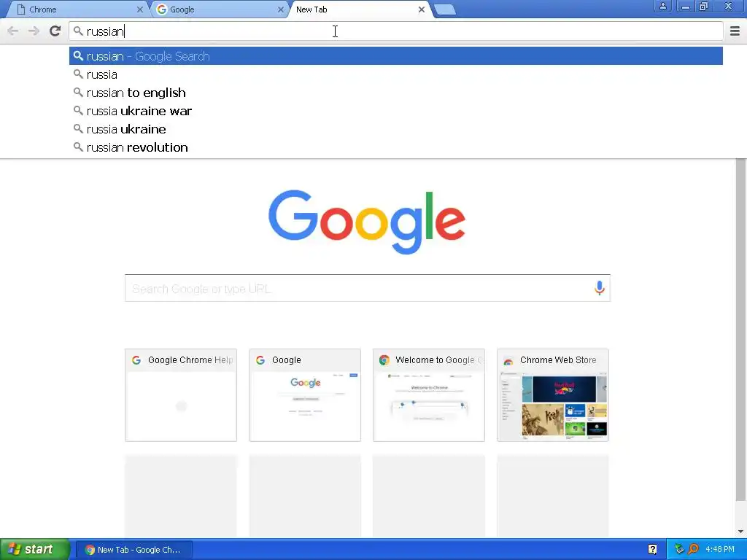
Task: Open a new tab with the new-tab button
Action: 445,9
